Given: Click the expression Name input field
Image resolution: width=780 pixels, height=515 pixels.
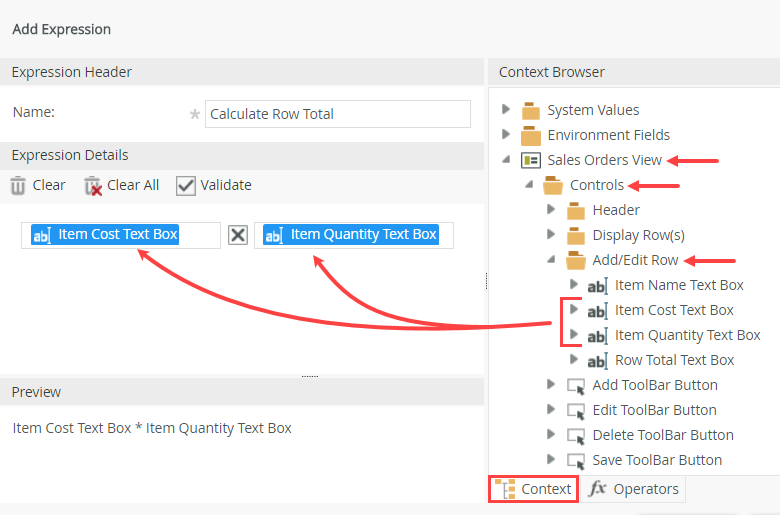Looking at the screenshot, I should tap(337, 114).
